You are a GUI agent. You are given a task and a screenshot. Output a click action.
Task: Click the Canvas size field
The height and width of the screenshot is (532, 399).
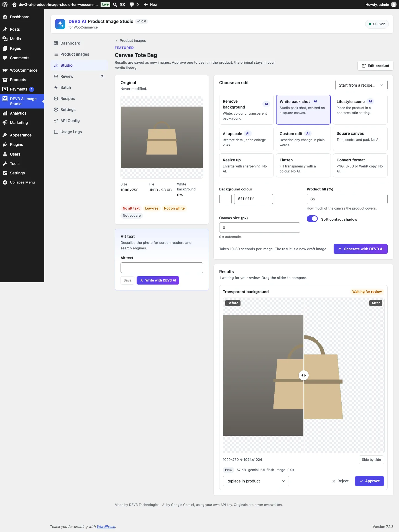click(259, 228)
